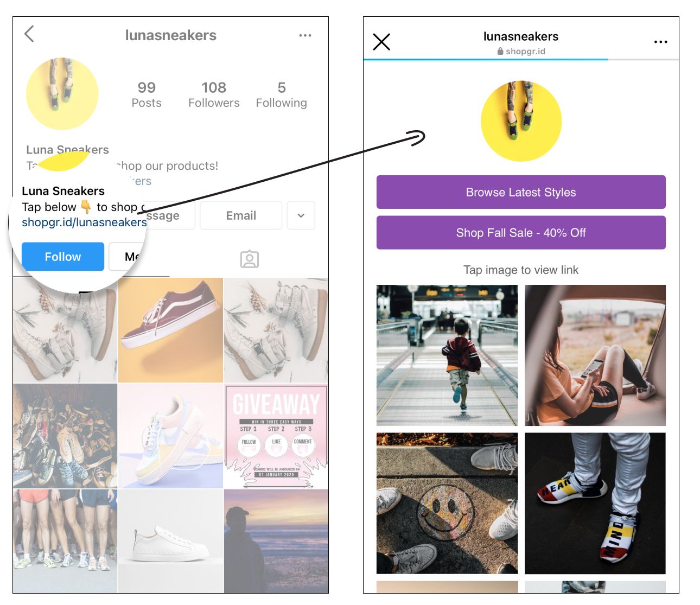Viewport: 700px width, 605px height.
Task: Tap Browse Latest Styles button
Action: (521, 192)
